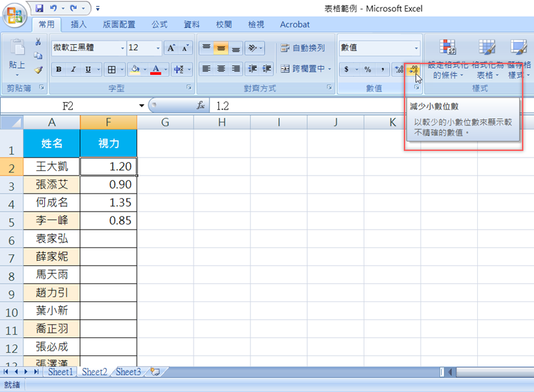Click the Select All corner triangle
The height and width of the screenshot is (392, 534).
click(11, 122)
